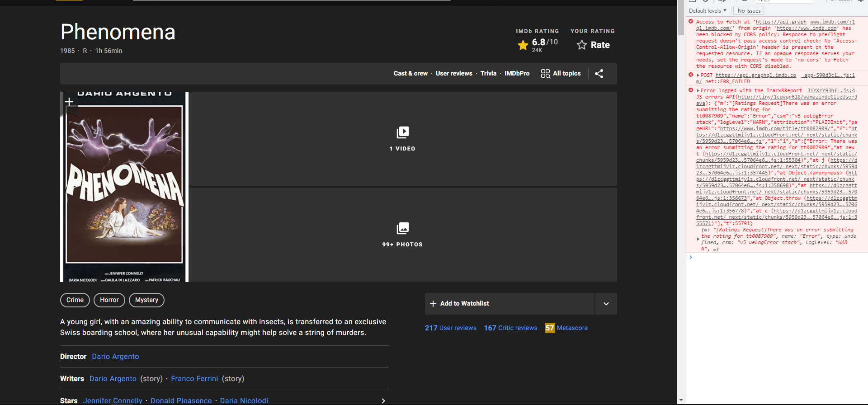
Task: Click error icon of Track&Report error message
Action: tap(691, 90)
